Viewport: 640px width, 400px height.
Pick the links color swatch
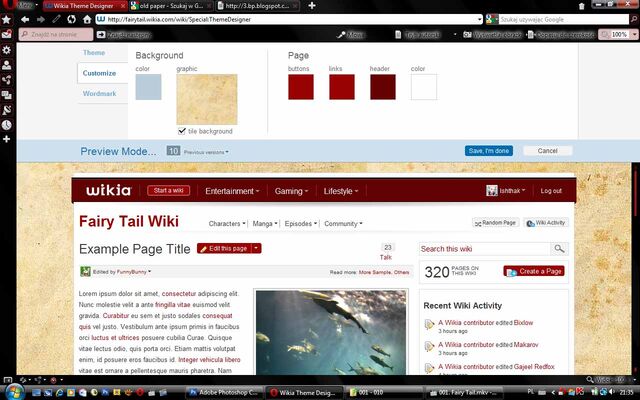tap(342, 87)
